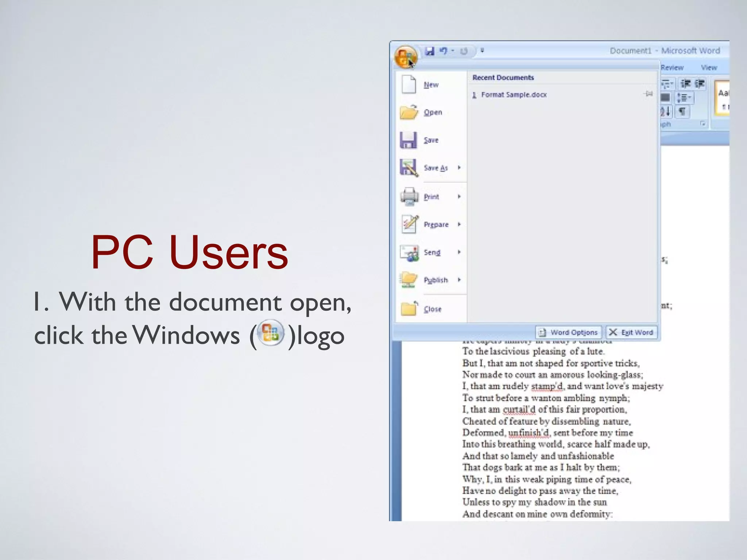Click the Increase Indent icon
Screen dimensions: 747x560
point(700,84)
